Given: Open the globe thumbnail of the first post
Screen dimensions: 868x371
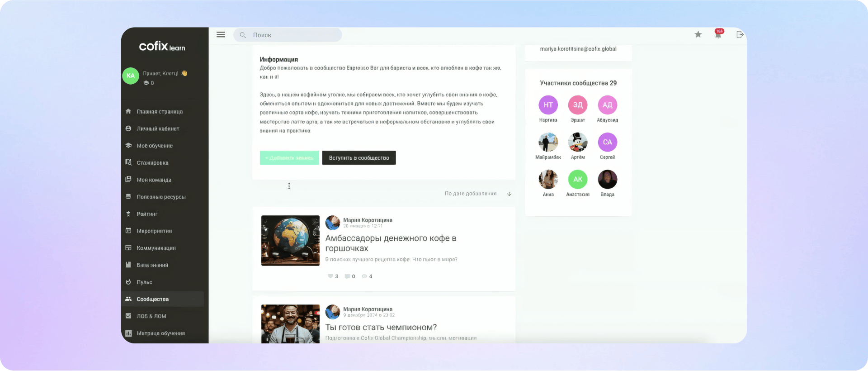Looking at the screenshot, I should click(290, 240).
